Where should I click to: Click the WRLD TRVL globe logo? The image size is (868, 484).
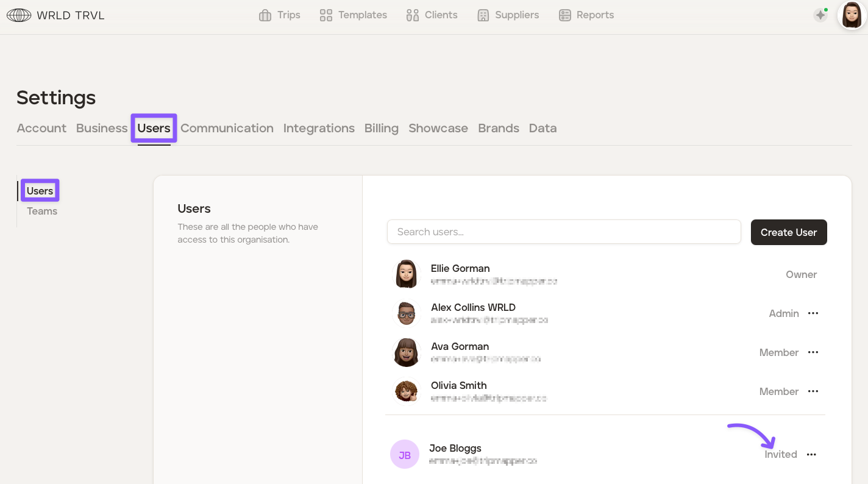point(18,15)
